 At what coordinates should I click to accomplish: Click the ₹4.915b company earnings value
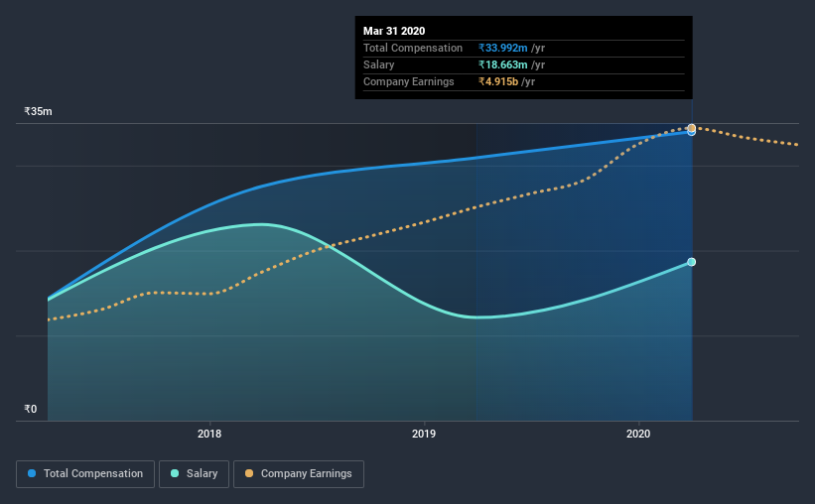pyautogui.click(x=498, y=81)
